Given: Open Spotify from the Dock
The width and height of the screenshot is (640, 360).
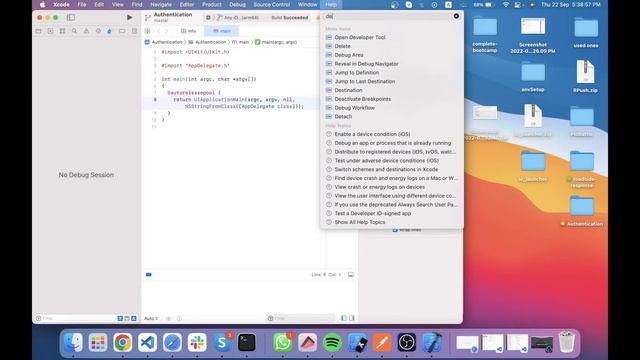Looking at the screenshot, I should click(332, 342).
